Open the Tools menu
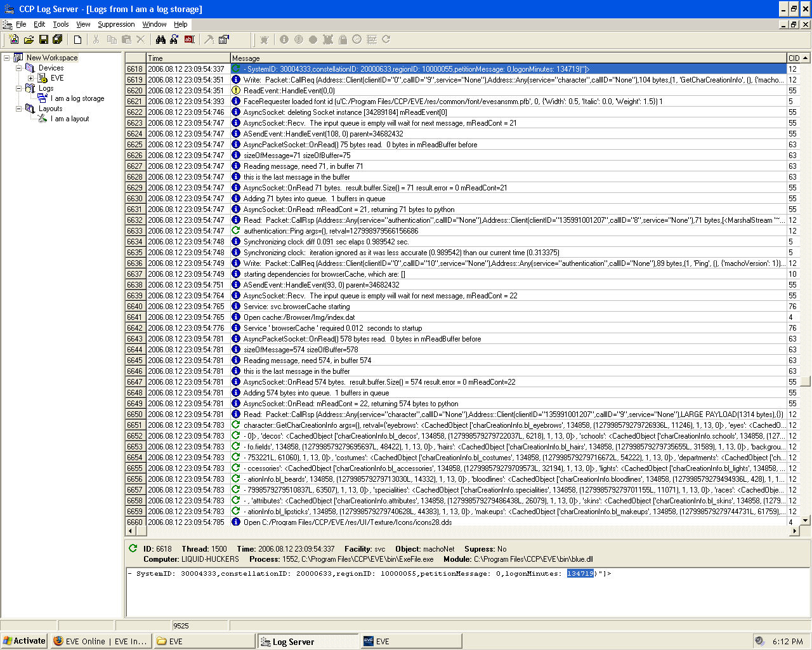812x650 pixels. (61, 24)
